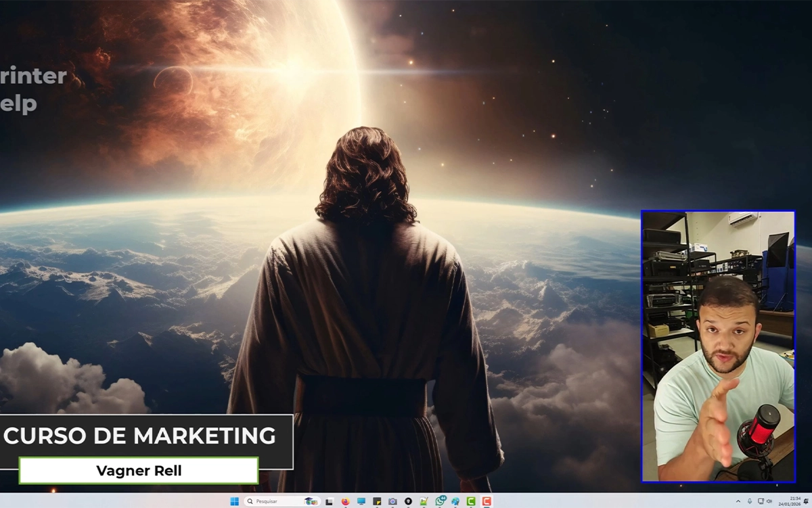This screenshot has width=812, height=508.
Task: Click the Pesquisar search box
Action: pyautogui.click(x=282, y=501)
